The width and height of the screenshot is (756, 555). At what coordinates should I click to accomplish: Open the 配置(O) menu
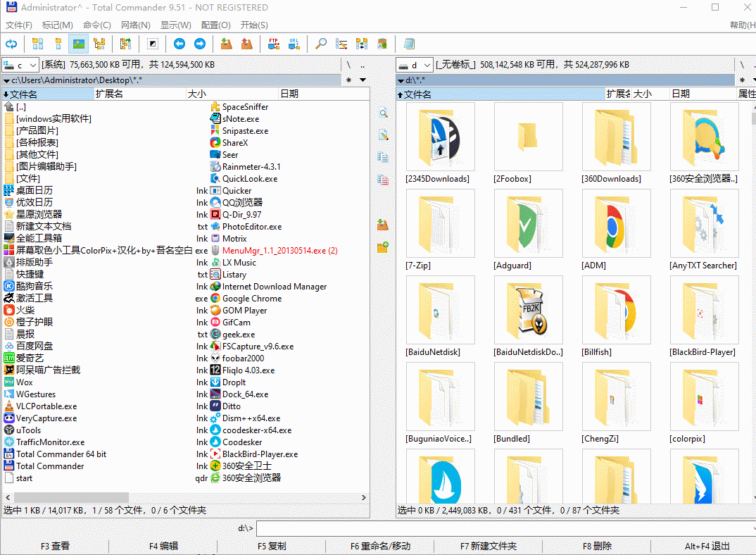pyautogui.click(x=216, y=24)
